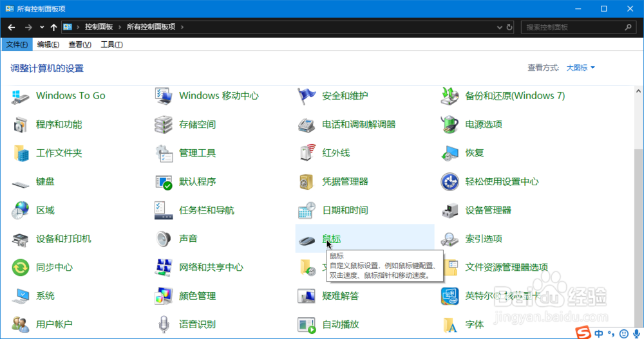Click the 同步中心 link

point(54,268)
